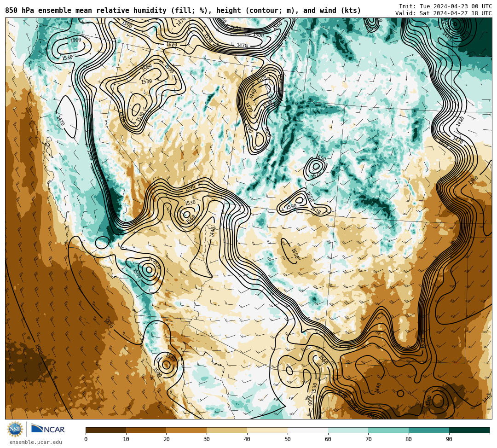497x448 pixels.
Task: Pick the darkest green 90-100% colorbar segment
Action: [469, 430]
